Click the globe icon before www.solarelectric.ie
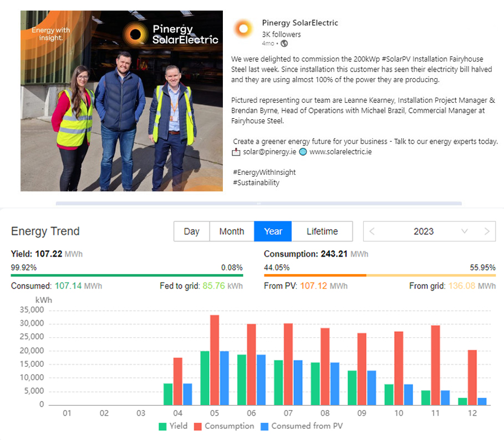This screenshot has height=440, width=504. click(x=303, y=152)
